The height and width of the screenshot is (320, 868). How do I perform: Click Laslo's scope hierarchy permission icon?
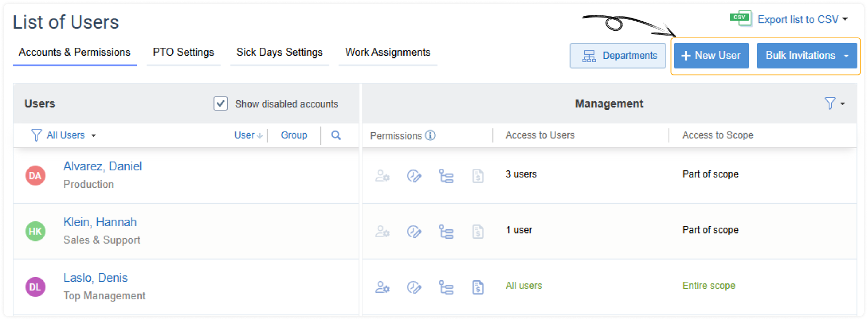[446, 287]
